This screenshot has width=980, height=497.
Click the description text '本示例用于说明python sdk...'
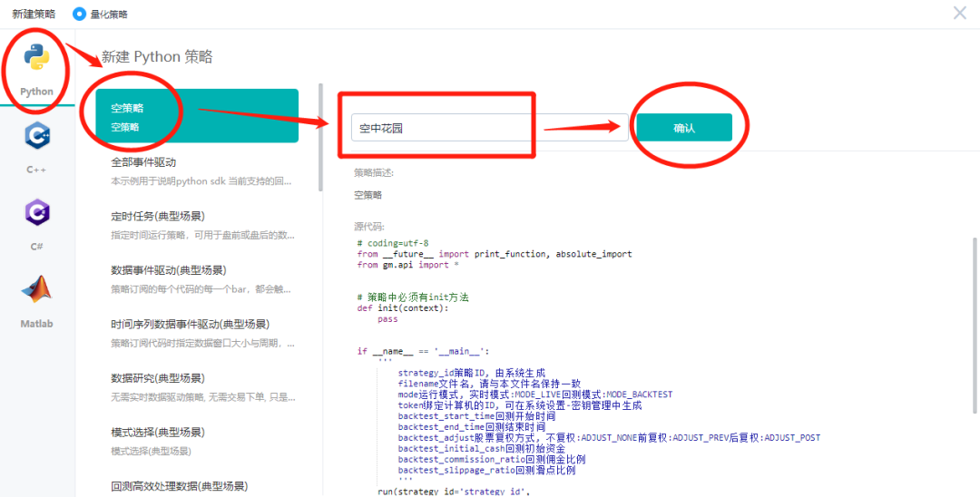(x=203, y=182)
